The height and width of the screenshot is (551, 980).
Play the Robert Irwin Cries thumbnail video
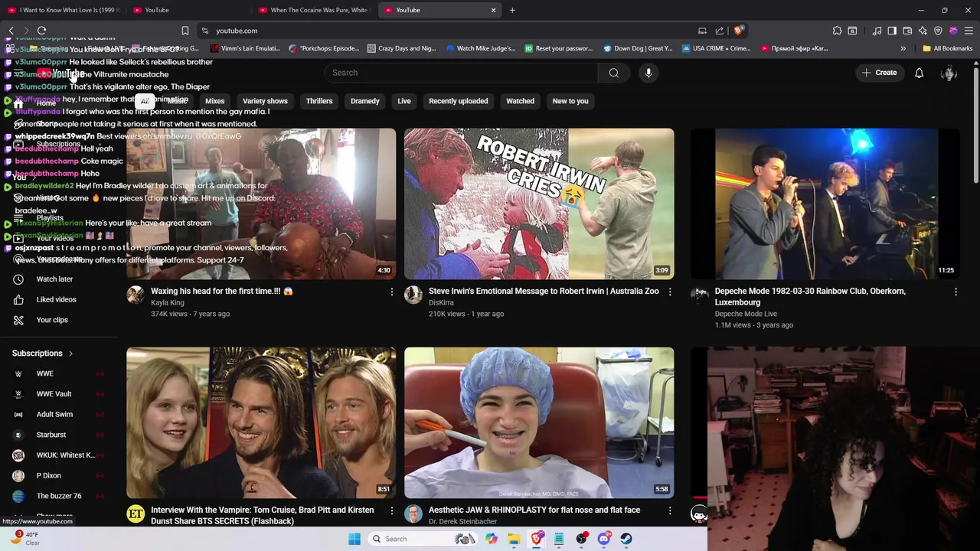[x=539, y=204]
